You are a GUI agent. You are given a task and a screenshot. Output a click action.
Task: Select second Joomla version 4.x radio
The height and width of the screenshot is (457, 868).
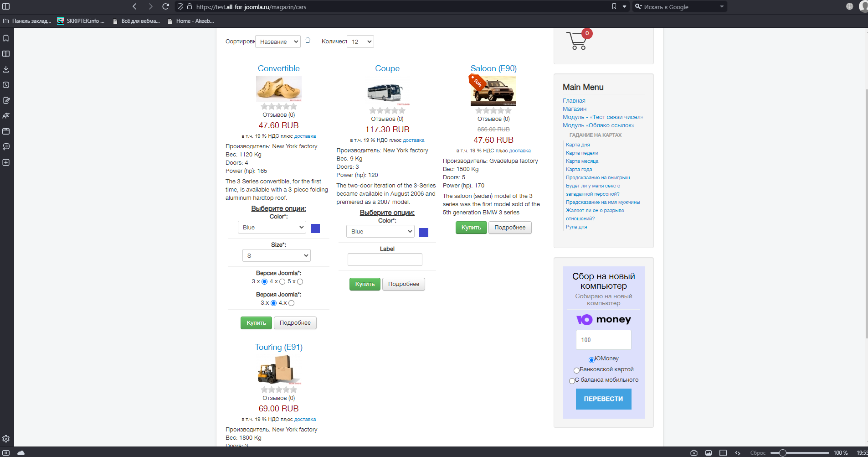(292, 303)
